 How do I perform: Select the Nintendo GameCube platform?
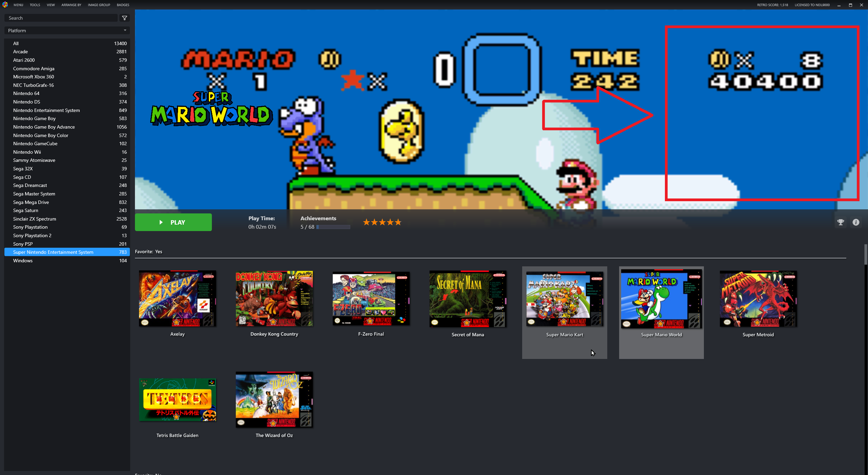(67, 144)
